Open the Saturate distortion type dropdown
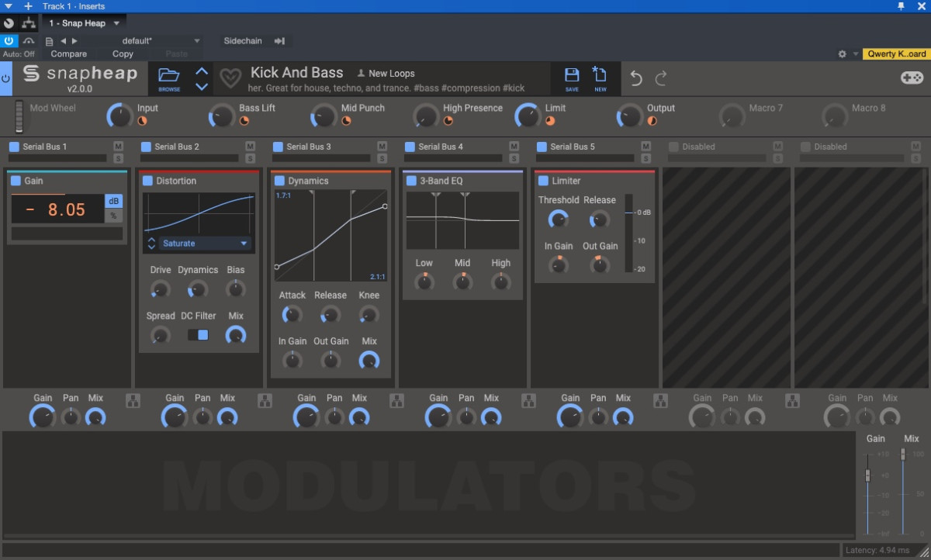 [x=206, y=244]
